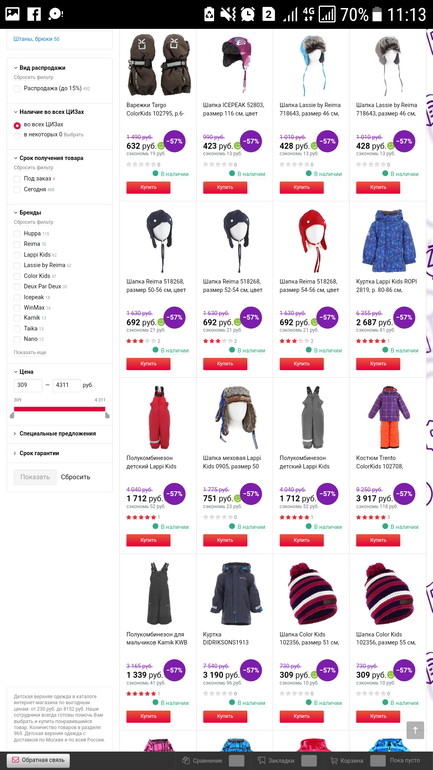Viewport: 433px width, 770px height.
Task: Open the Закладки bookmarks icon
Action: (262, 761)
